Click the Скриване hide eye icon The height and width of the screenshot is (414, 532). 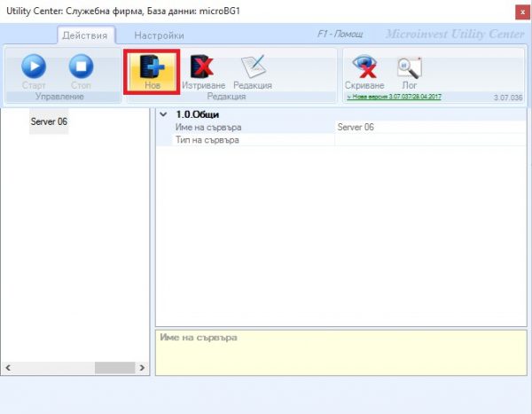point(364,66)
